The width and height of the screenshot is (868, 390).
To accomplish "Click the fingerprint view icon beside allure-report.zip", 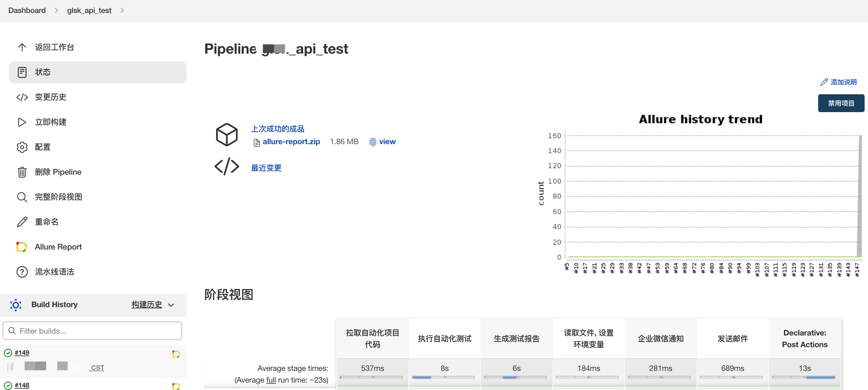I will click(x=372, y=142).
